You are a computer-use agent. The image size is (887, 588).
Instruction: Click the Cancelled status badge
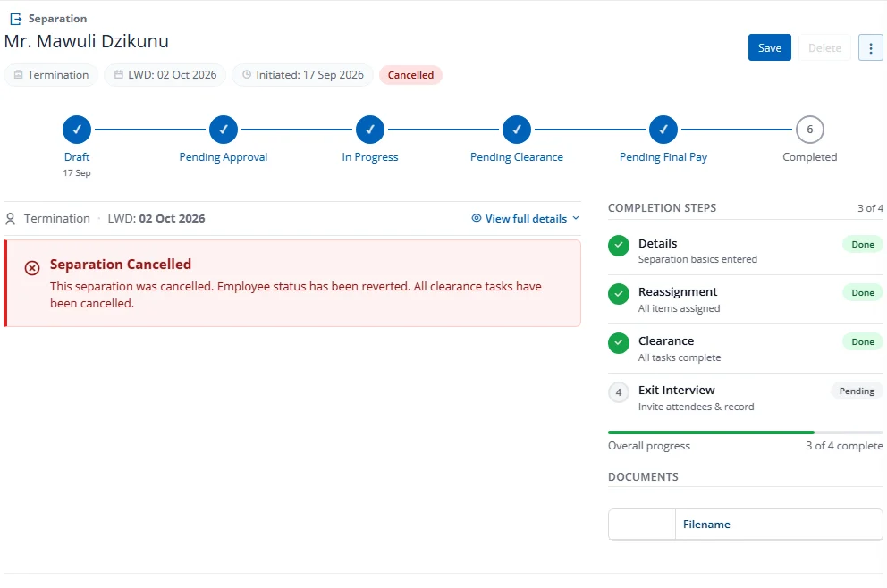410,75
